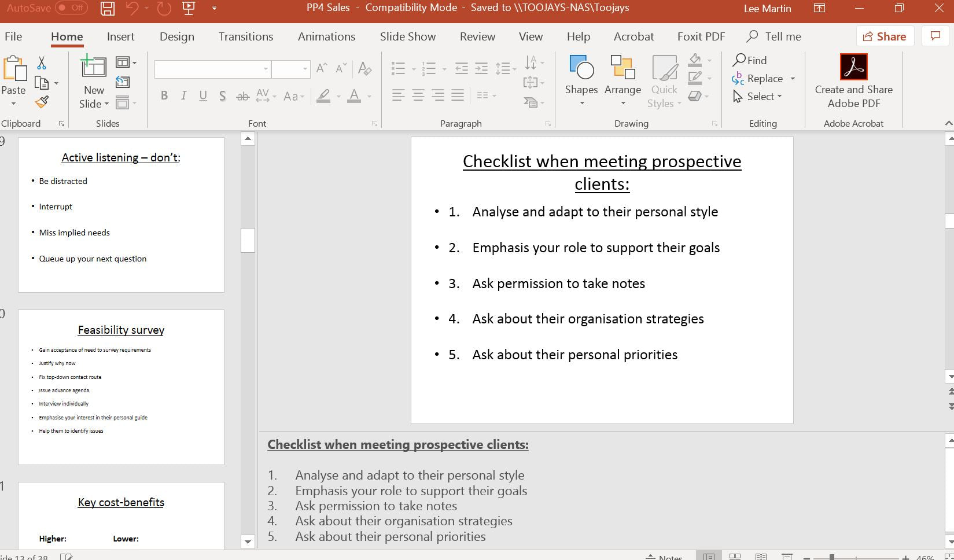Click Tell me search box
This screenshot has width=954, height=560.
point(774,36)
